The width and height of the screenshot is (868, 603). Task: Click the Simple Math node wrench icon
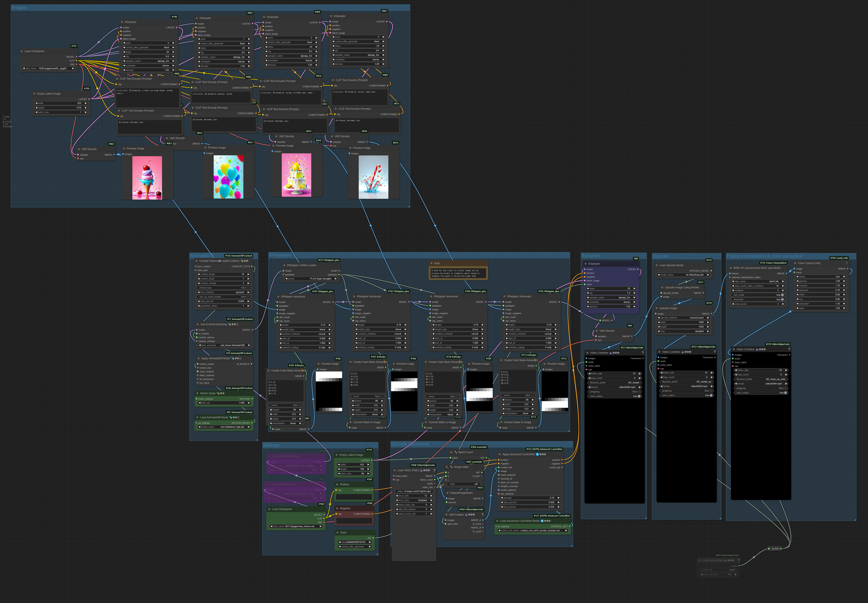click(x=451, y=467)
